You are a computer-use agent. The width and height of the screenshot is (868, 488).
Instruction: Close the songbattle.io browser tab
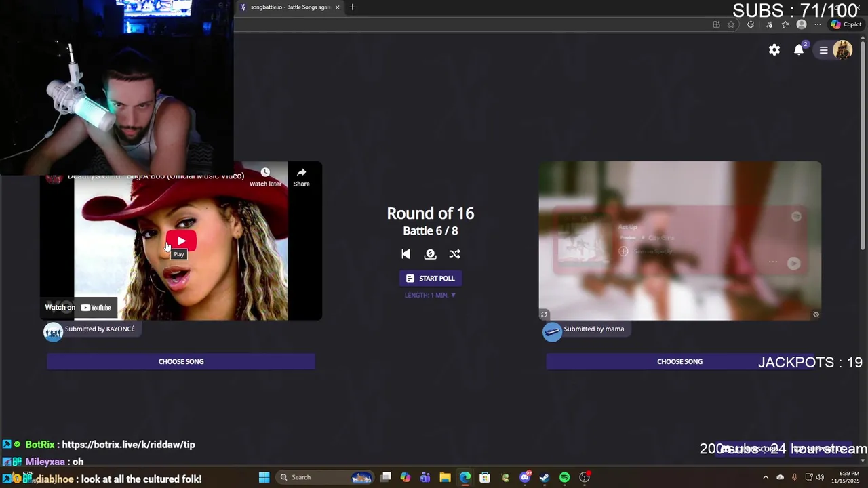pyautogui.click(x=337, y=7)
